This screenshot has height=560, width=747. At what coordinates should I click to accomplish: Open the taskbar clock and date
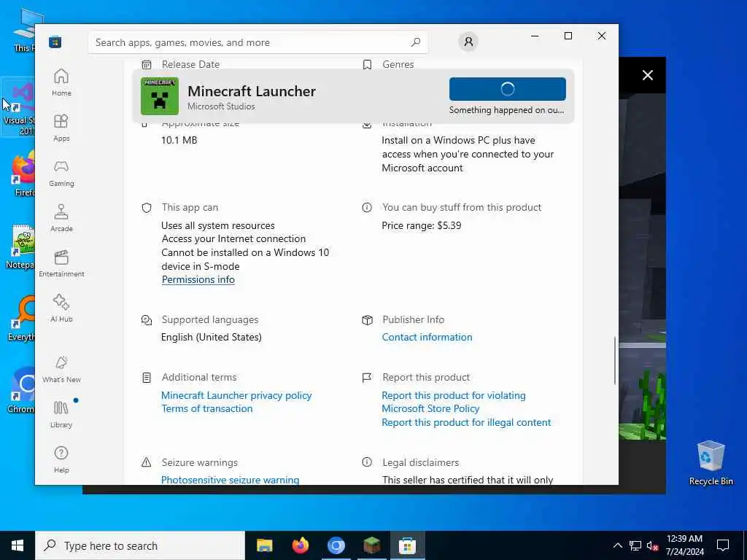(x=684, y=545)
